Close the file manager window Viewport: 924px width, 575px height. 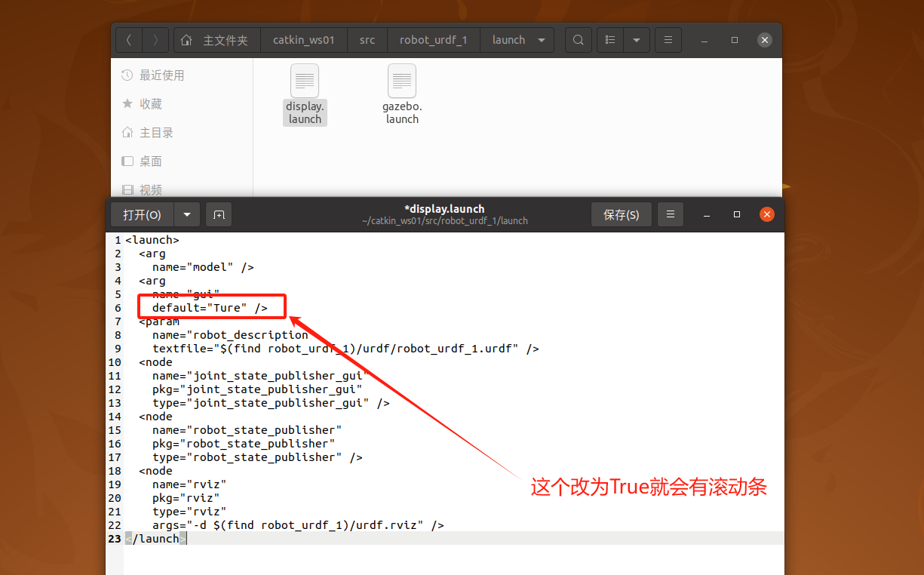click(765, 40)
